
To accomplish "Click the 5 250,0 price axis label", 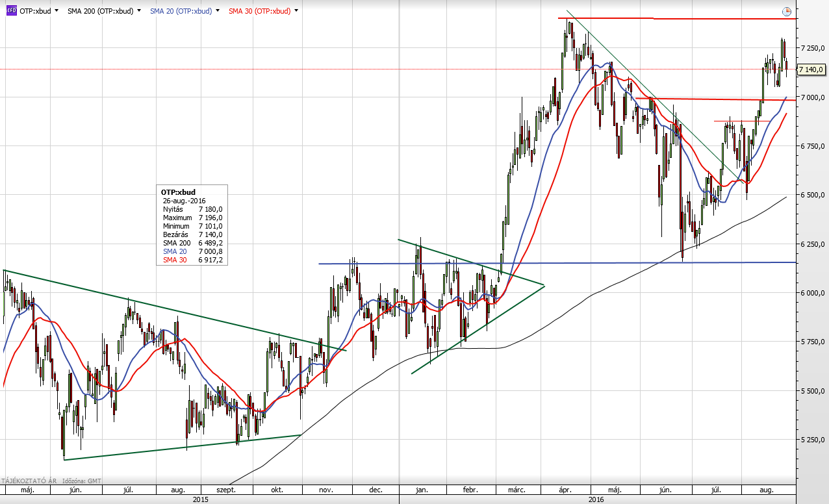I will (811, 440).
